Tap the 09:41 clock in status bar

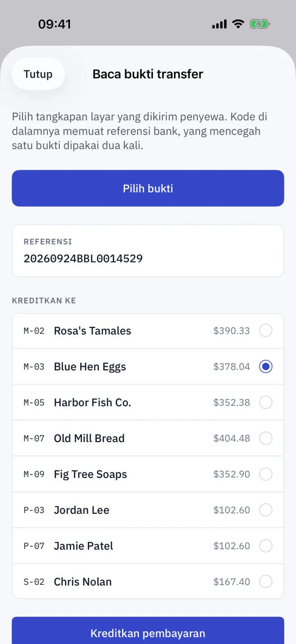coord(55,24)
